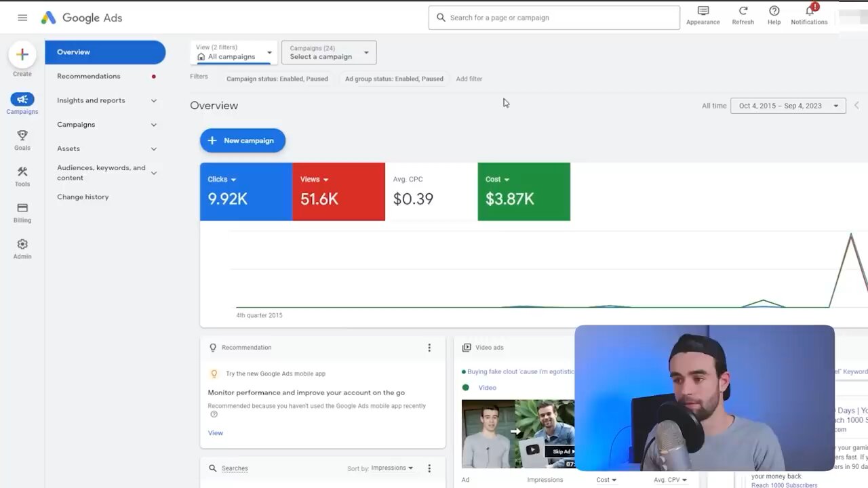Open the View All campaigns dropdown
The height and width of the screenshot is (488, 868).
point(234,52)
